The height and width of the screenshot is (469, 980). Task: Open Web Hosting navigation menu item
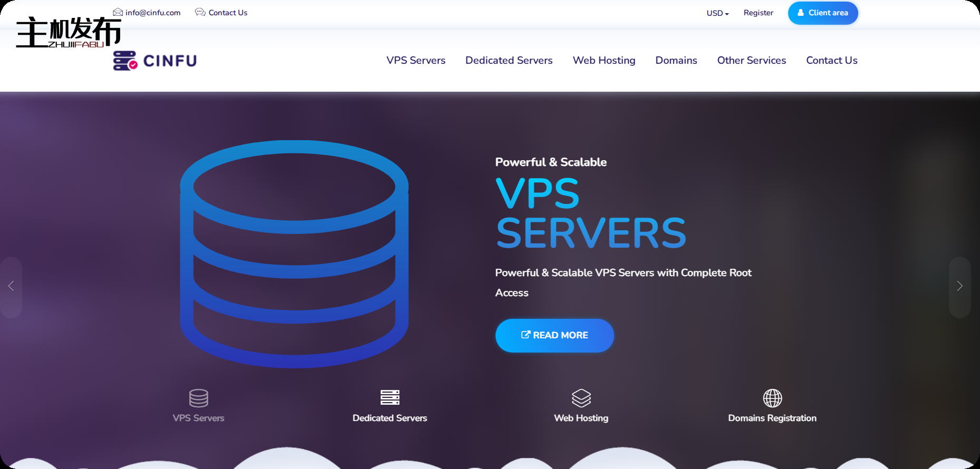click(604, 61)
